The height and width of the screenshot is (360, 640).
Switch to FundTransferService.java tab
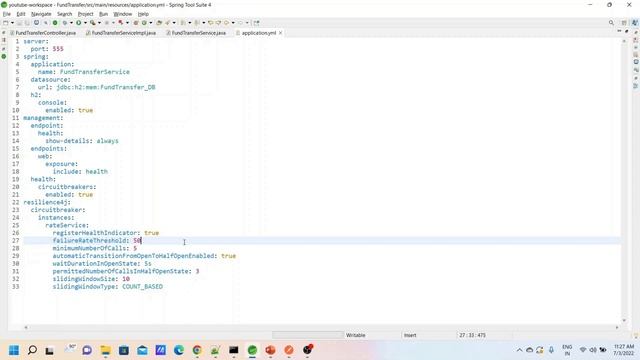pyautogui.click(x=196, y=33)
